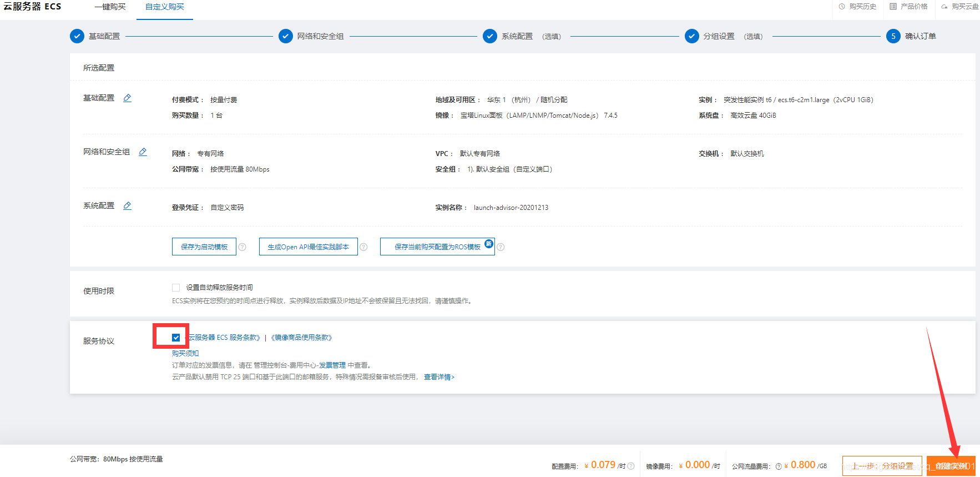Click the 0.079 configuration price
This screenshot has width=980, height=477.
(603, 465)
